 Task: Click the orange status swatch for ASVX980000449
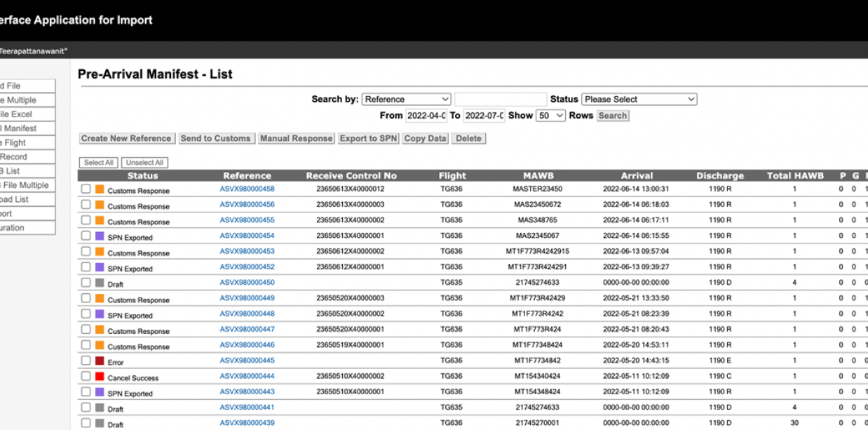click(100, 299)
